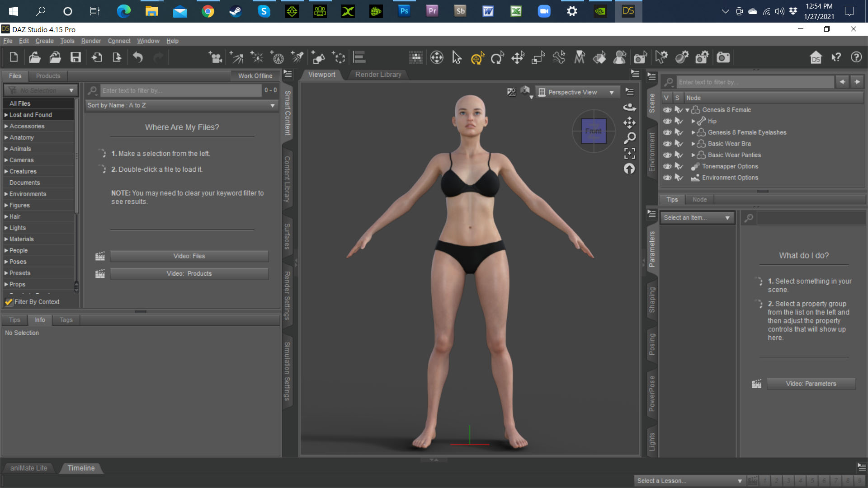The height and width of the screenshot is (488, 868).
Task: Click the Video: Products button
Action: 189,274
